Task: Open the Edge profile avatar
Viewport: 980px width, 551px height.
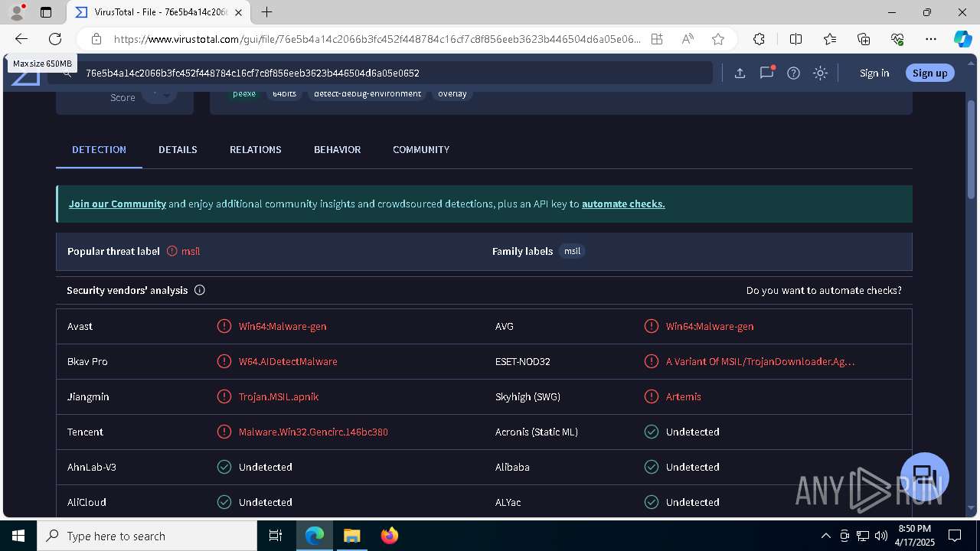Action: [x=17, y=12]
